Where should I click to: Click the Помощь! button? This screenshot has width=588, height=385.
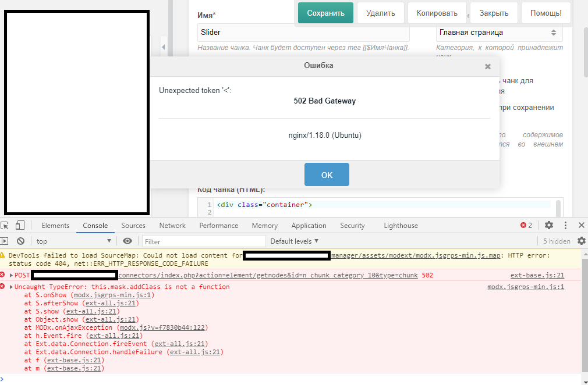tap(546, 13)
